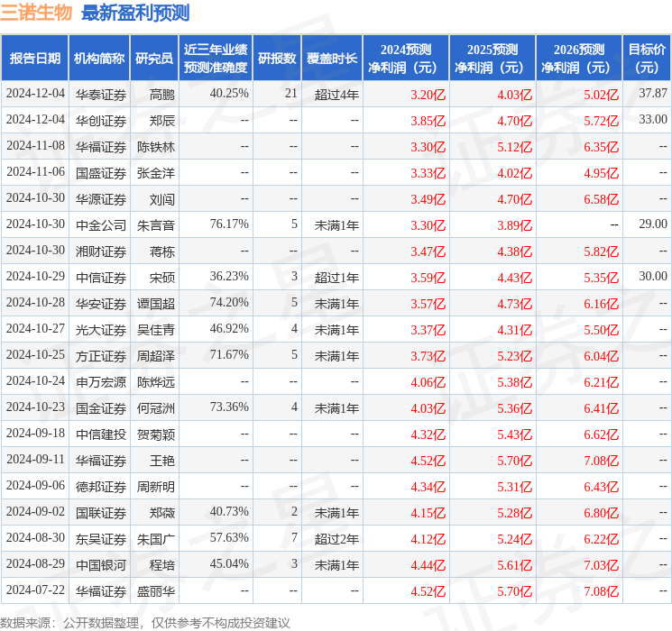Click the 研究员 column header

154,58
